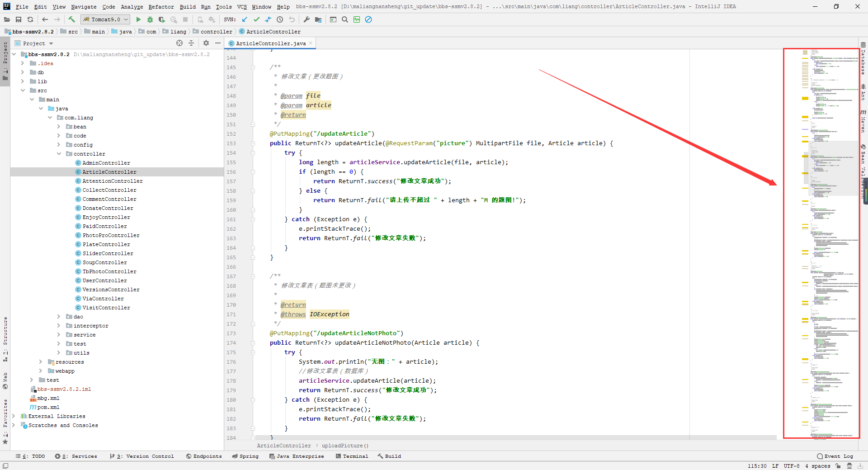Image resolution: width=868 pixels, height=470 pixels.
Task: Open the Analyze menu
Action: (x=132, y=7)
